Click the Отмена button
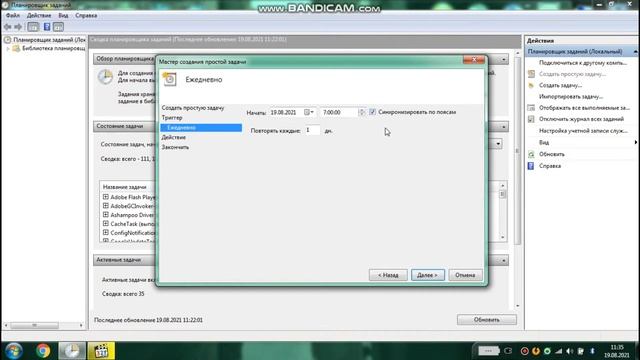This screenshot has height=360, width=640. (465, 275)
